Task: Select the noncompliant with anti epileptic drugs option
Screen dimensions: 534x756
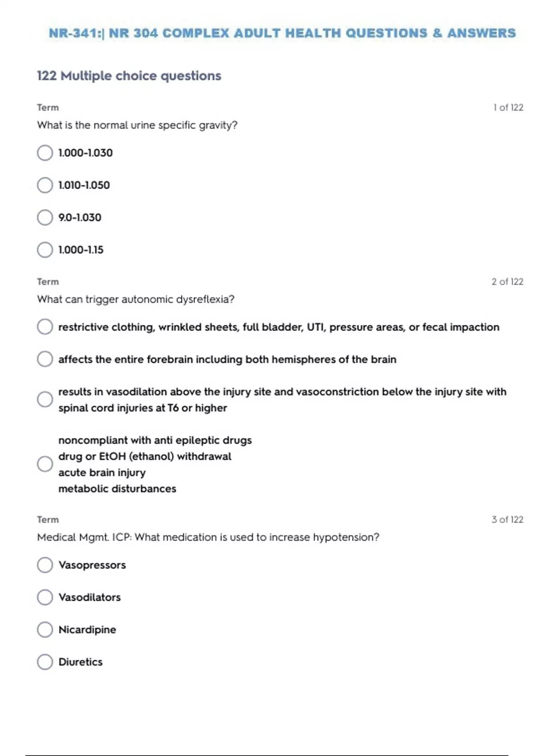Action: (x=45, y=464)
